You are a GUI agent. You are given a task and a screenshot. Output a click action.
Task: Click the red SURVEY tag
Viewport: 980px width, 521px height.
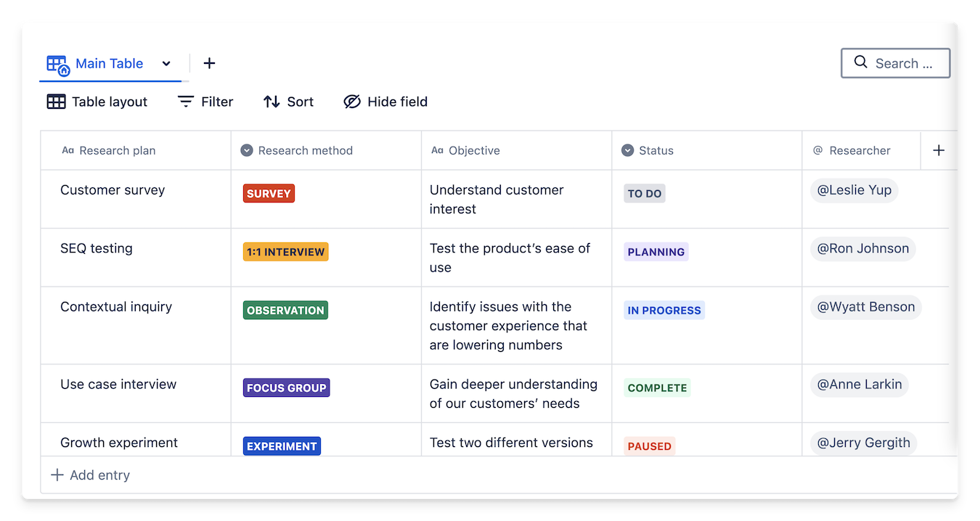(269, 194)
